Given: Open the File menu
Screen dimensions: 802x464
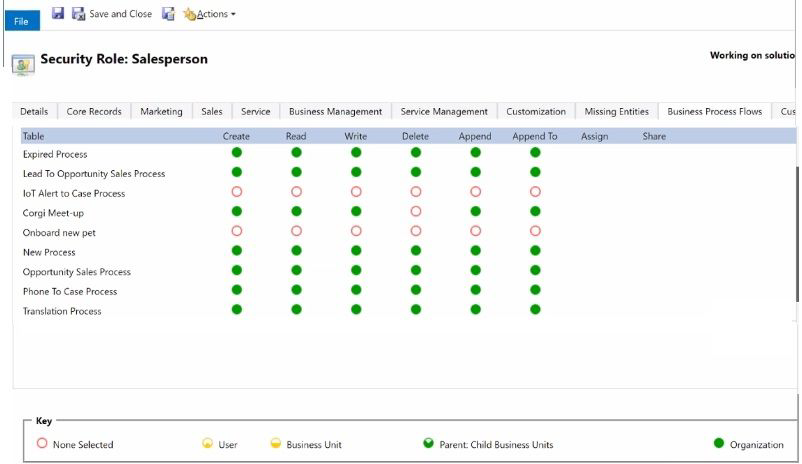Looking at the screenshot, I should click(x=21, y=19).
